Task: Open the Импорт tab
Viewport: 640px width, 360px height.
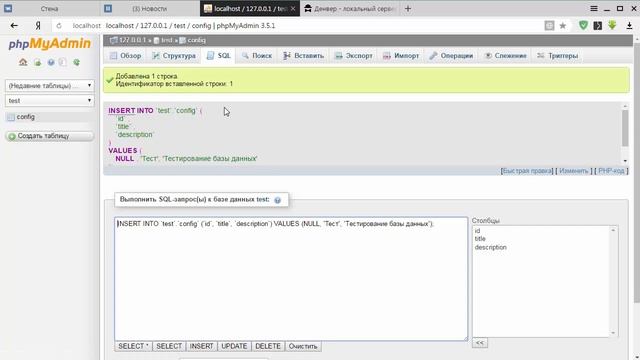Action: [401, 56]
